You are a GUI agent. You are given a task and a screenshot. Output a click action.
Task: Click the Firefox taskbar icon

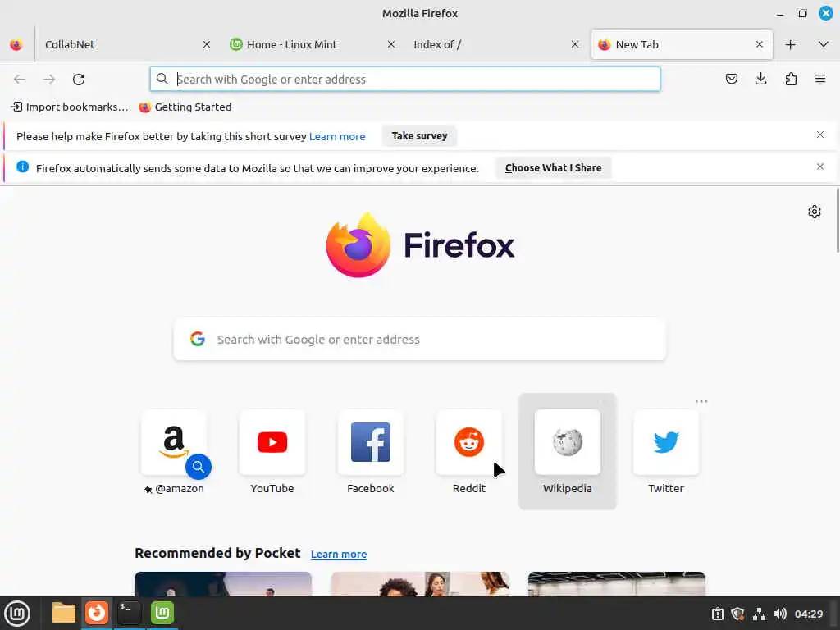click(97, 613)
